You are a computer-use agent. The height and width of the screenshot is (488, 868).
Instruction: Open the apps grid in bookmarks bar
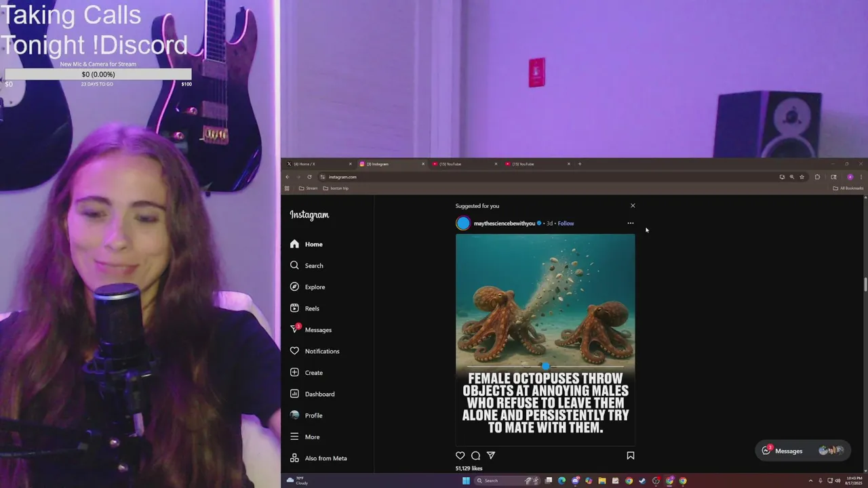287,188
